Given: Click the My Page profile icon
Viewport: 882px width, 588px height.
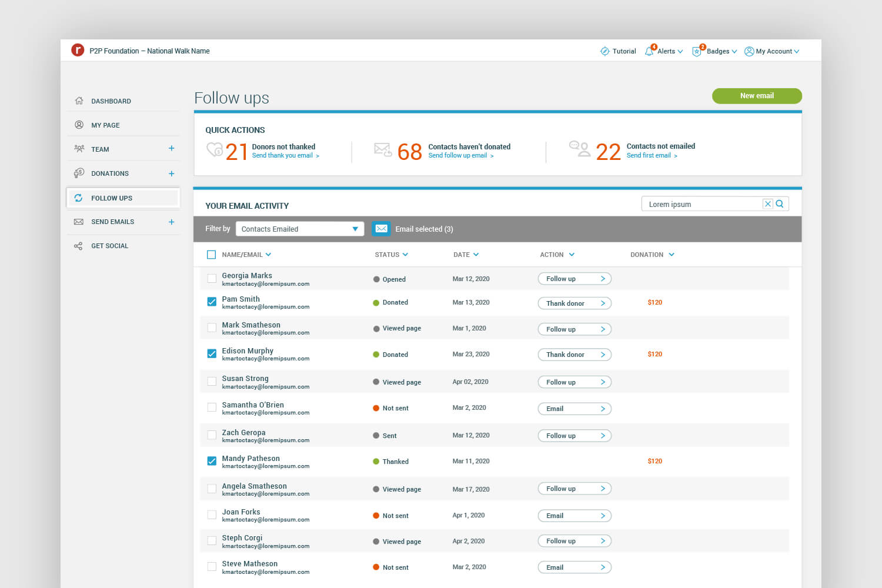Looking at the screenshot, I should tap(79, 125).
